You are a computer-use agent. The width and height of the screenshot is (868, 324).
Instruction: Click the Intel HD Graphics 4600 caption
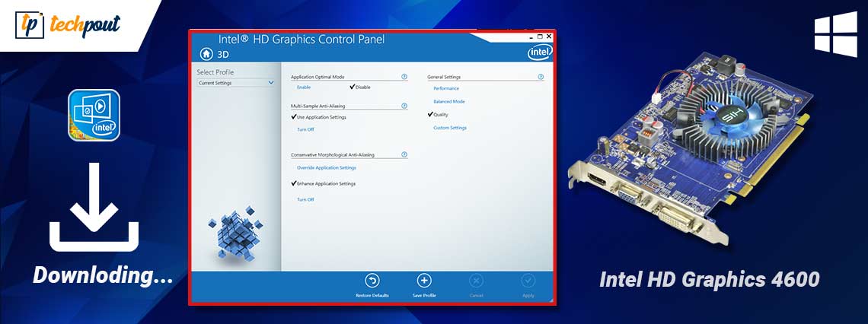point(710,280)
